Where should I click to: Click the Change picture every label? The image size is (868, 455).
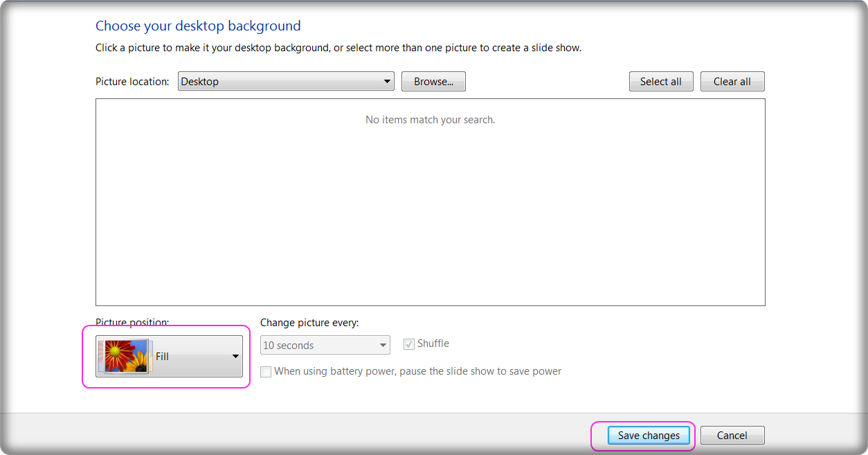309,323
